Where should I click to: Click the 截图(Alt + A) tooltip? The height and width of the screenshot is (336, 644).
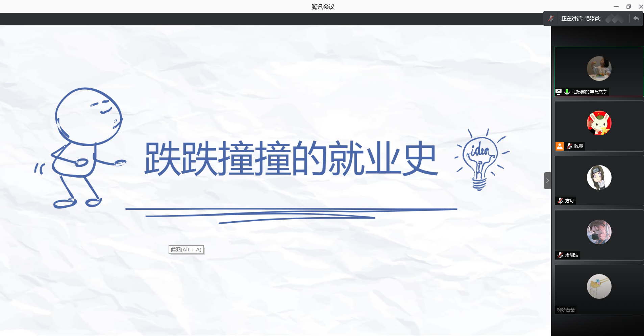186,250
